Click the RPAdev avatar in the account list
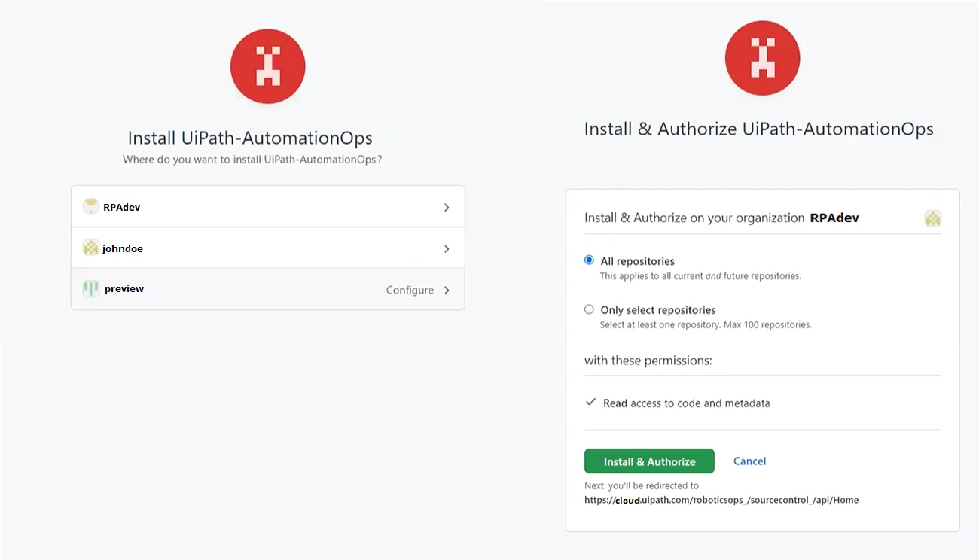Image resolution: width=979 pixels, height=560 pixels. pos(90,205)
